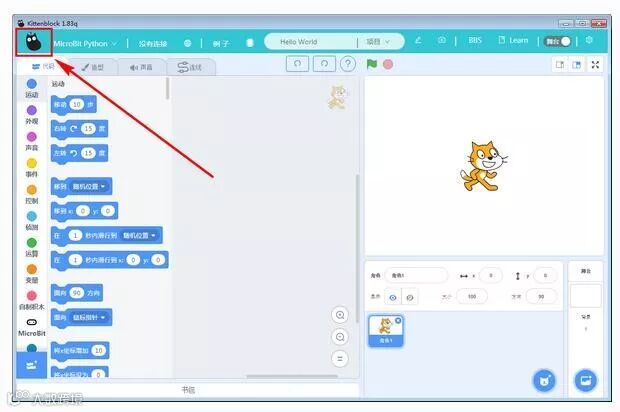
Task: Click the sprite name input field
Action: pyautogui.click(x=416, y=275)
